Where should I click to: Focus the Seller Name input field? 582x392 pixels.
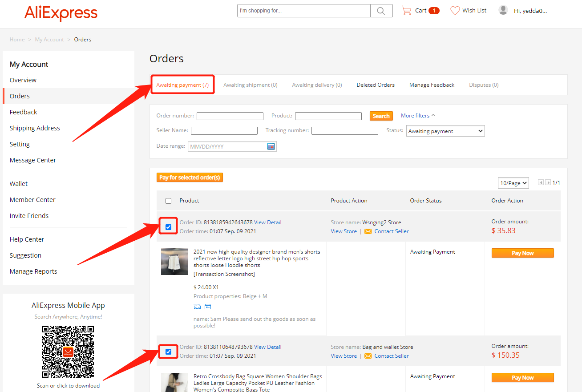coord(224,131)
